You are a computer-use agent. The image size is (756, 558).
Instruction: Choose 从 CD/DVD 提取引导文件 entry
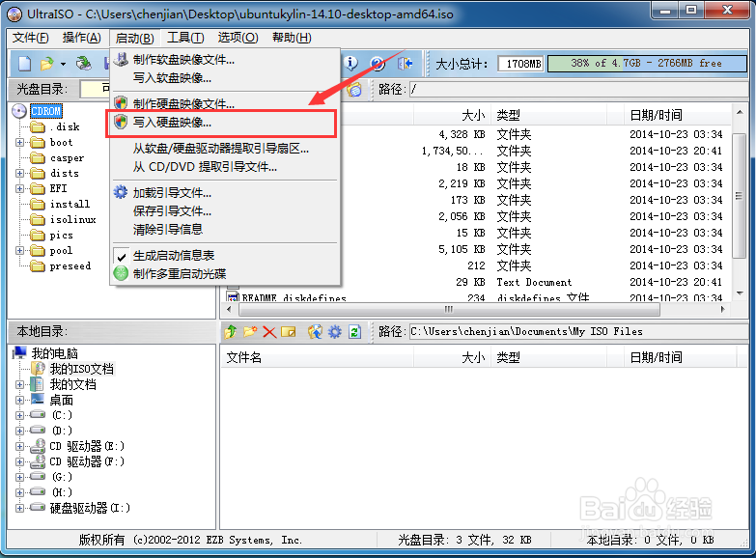[x=205, y=167]
